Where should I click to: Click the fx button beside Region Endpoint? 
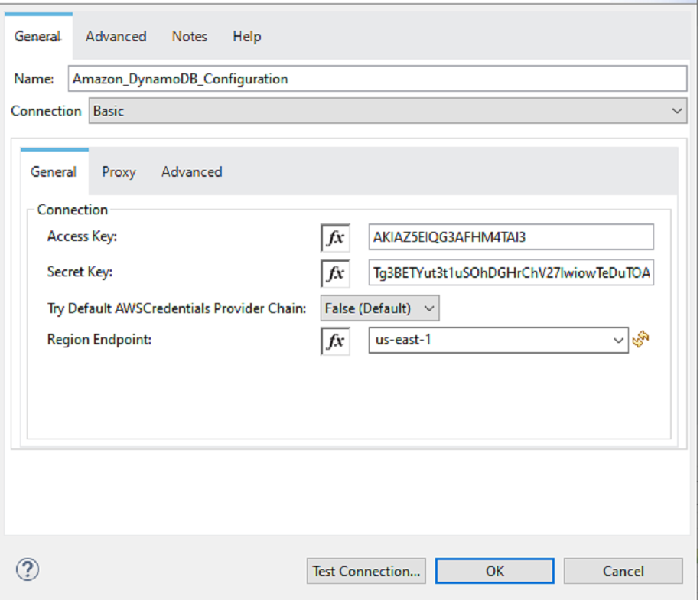click(x=335, y=341)
